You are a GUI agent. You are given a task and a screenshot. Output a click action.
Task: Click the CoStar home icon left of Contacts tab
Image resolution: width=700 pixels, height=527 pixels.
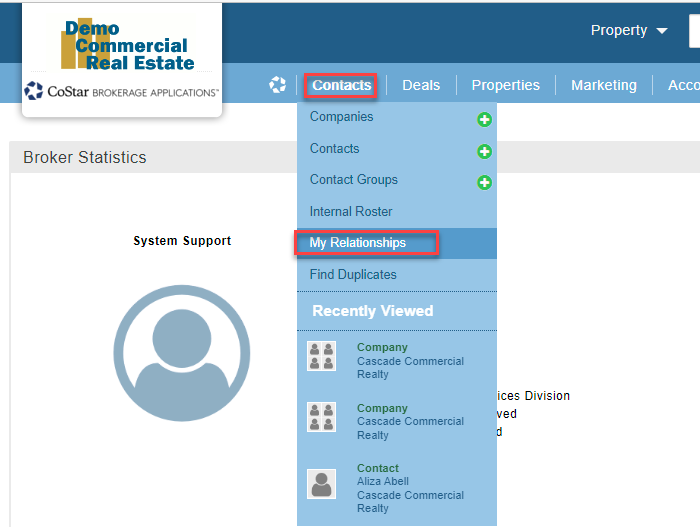pyautogui.click(x=278, y=85)
